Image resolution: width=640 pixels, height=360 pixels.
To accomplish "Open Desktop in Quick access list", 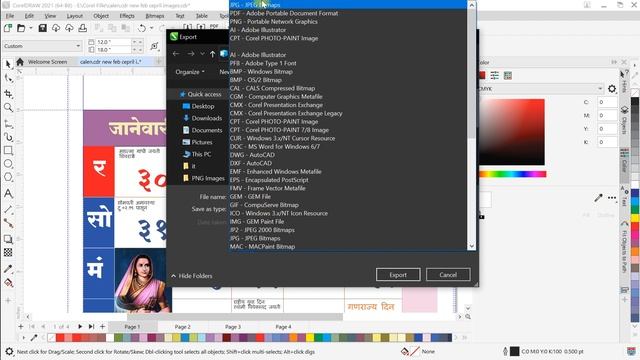I will click(203, 106).
